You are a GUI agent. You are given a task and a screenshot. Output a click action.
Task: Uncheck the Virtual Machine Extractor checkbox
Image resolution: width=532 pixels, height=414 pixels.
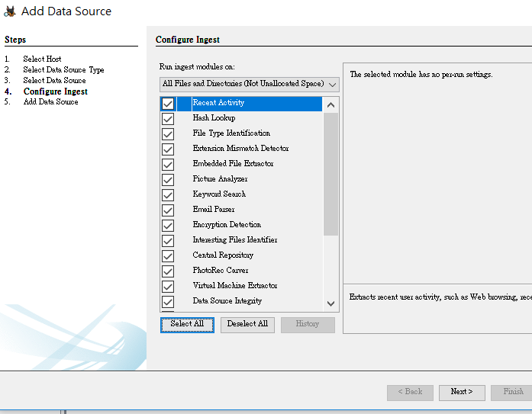168,287
